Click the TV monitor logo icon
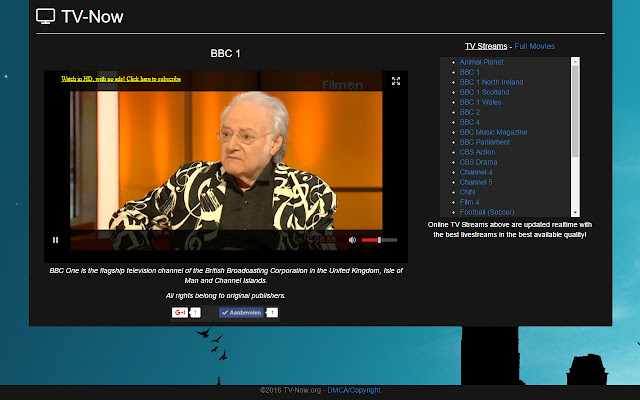Screen dimensions: 640x400 [x=45, y=16]
